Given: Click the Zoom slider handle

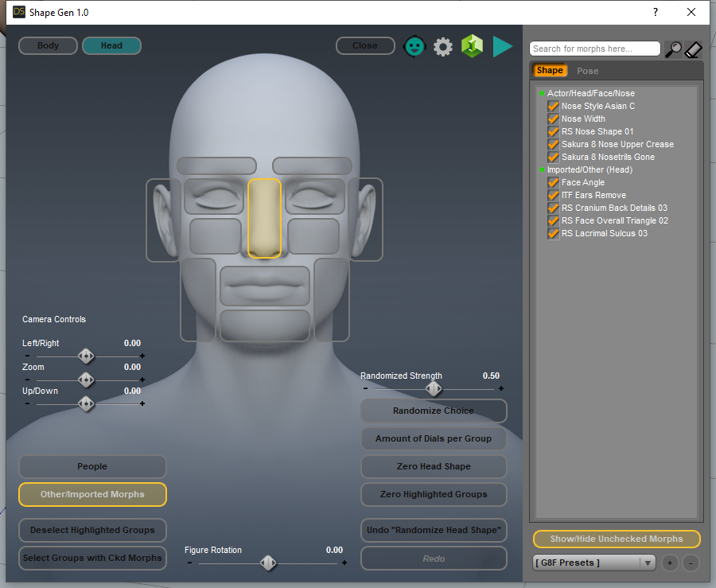Looking at the screenshot, I should [86, 380].
